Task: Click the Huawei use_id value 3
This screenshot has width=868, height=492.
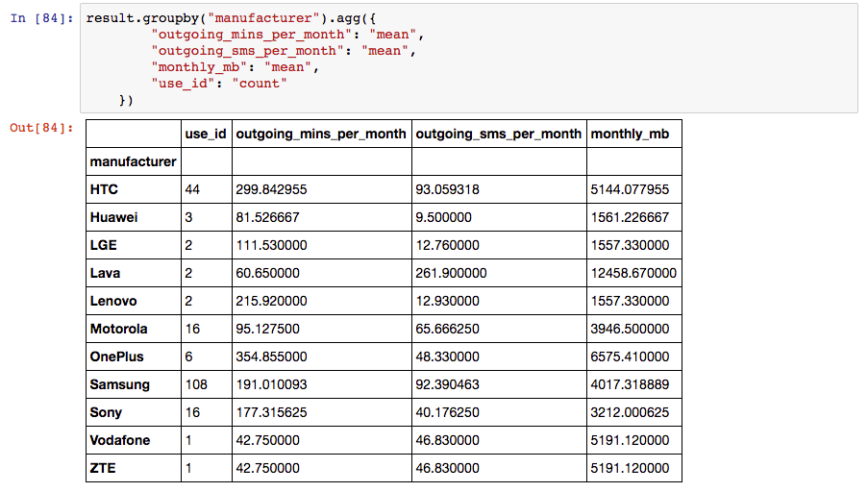Action: tap(188, 217)
